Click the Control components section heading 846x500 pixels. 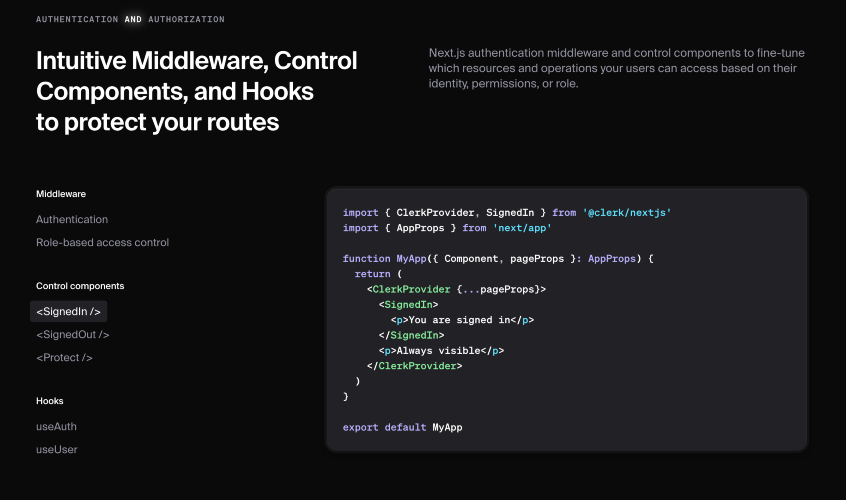tap(80, 286)
